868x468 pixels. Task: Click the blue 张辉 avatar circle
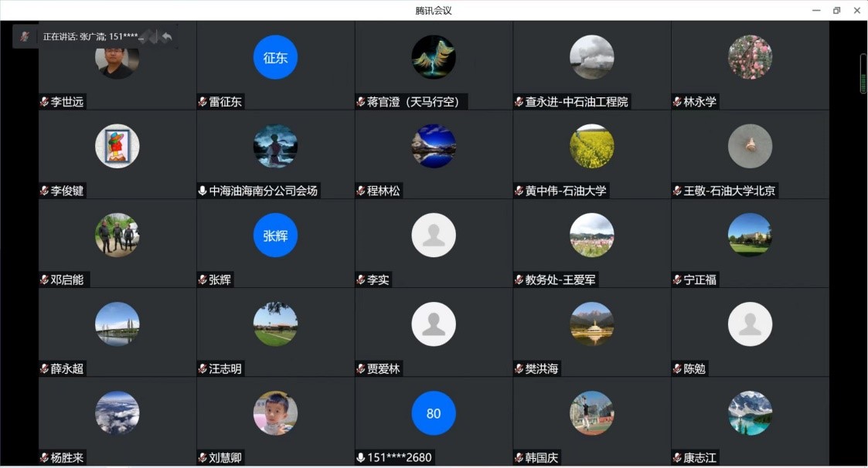275,236
